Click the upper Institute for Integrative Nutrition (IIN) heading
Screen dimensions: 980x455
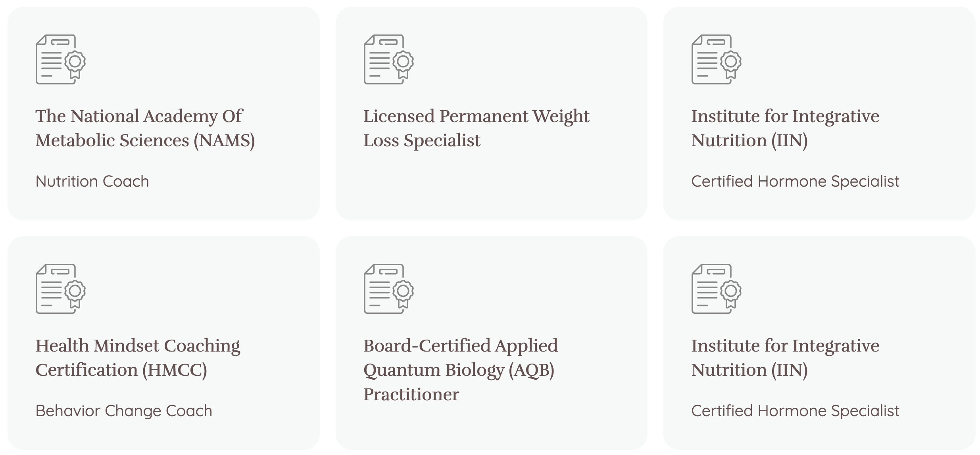point(785,128)
